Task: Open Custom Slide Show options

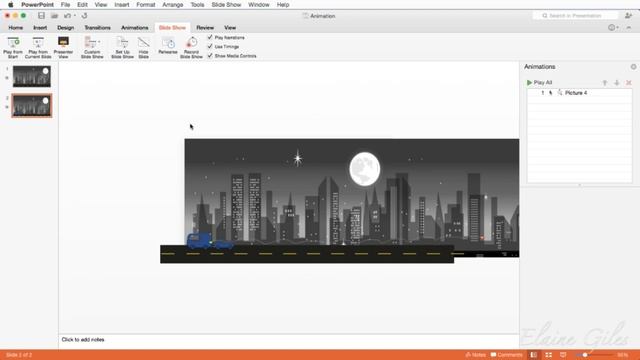Action: point(92,47)
